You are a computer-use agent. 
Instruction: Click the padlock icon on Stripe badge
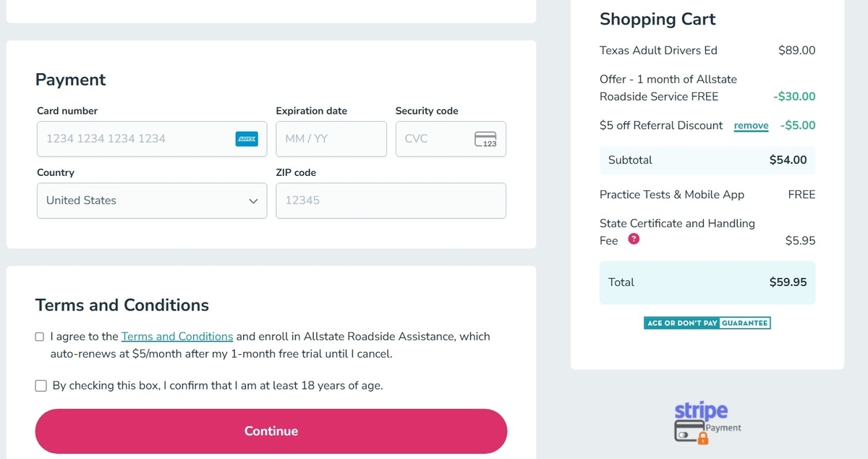tap(702, 437)
